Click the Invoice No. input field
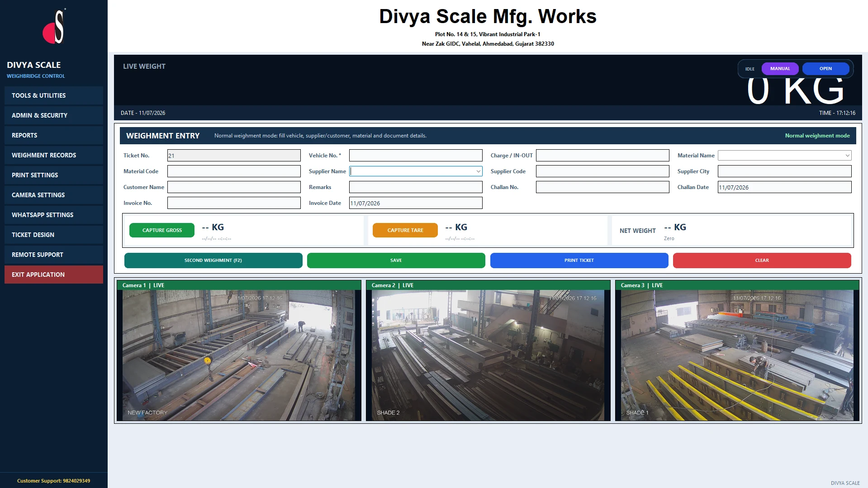This screenshot has height=488, width=868. coord(234,203)
